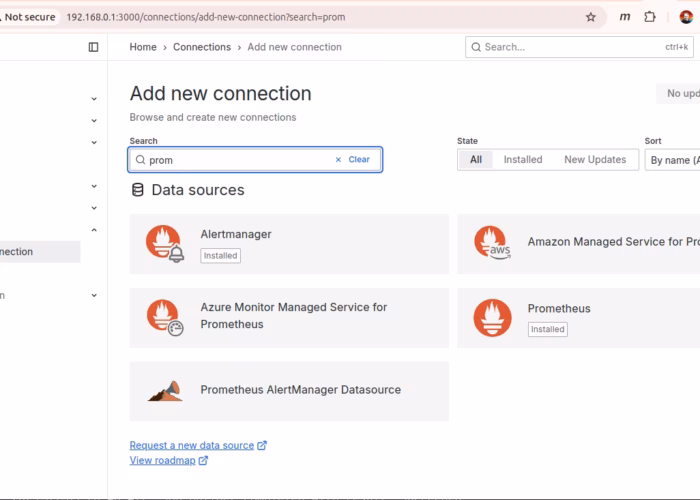
Task: Click the Prometheus AlertManager Datasource icon
Action: click(x=164, y=390)
